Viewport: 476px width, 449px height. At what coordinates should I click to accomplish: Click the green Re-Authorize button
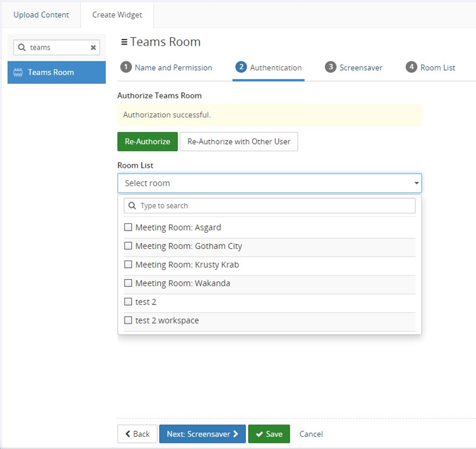click(x=148, y=142)
